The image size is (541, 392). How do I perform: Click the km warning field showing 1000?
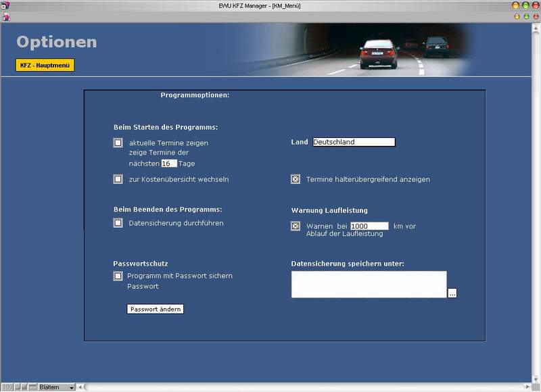click(x=369, y=226)
